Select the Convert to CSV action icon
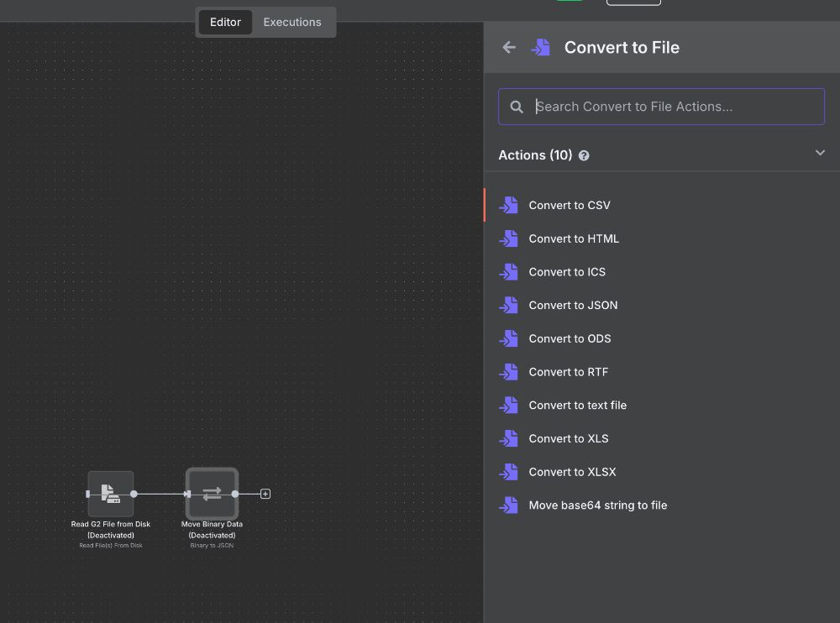The width and height of the screenshot is (840, 623). tap(508, 205)
